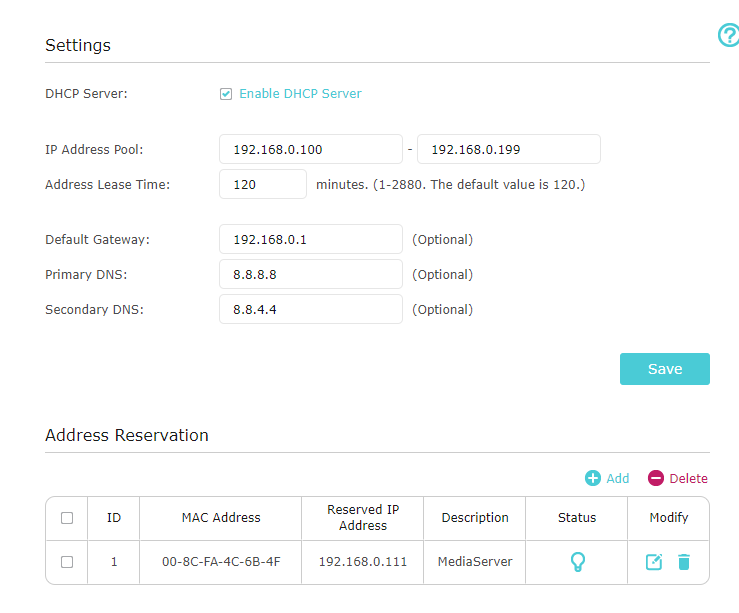Screen dimensions: 739x613
Task: Click the Secondary DNS: label
Action: pos(94,310)
